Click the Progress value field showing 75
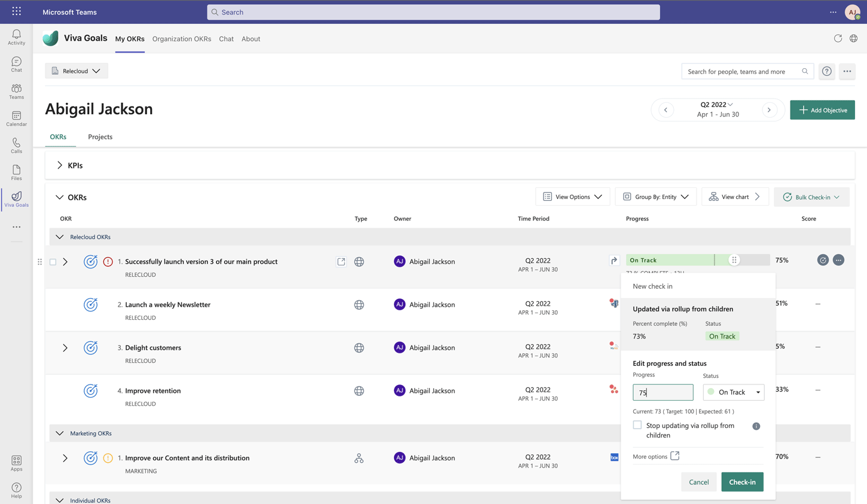Viewport: 867px width, 504px height. pyautogui.click(x=663, y=392)
